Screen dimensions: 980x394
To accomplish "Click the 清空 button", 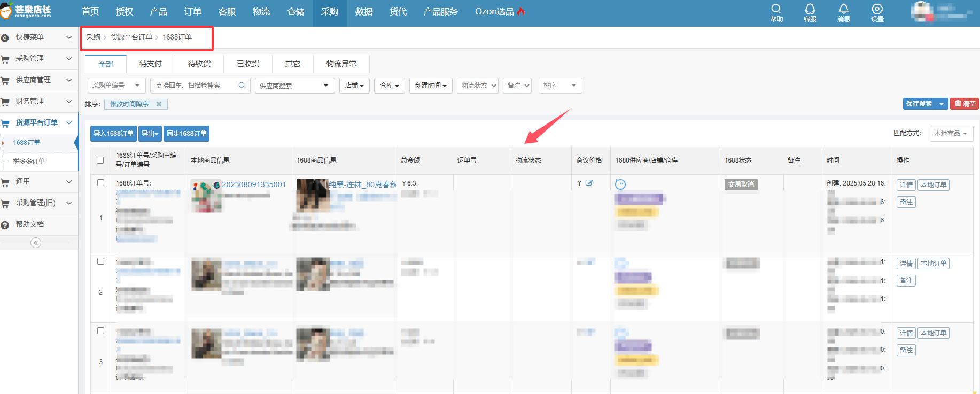I will tap(965, 104).
